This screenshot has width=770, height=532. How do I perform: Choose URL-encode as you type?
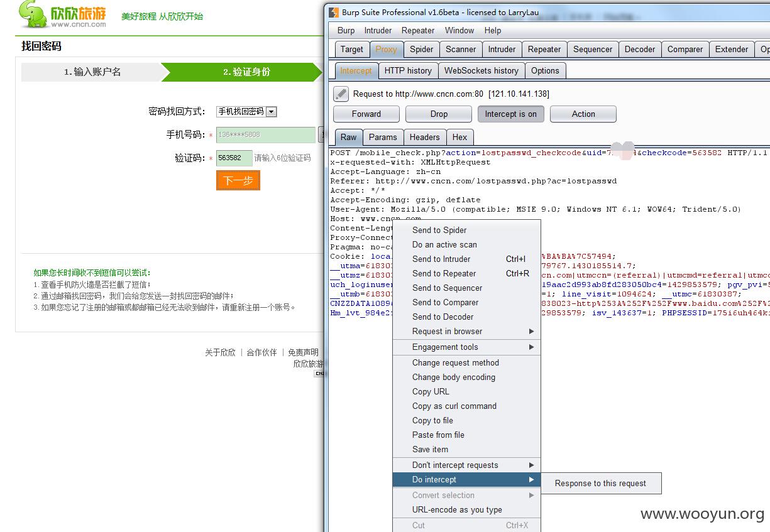pyautogui.click(x=466, y=509)
